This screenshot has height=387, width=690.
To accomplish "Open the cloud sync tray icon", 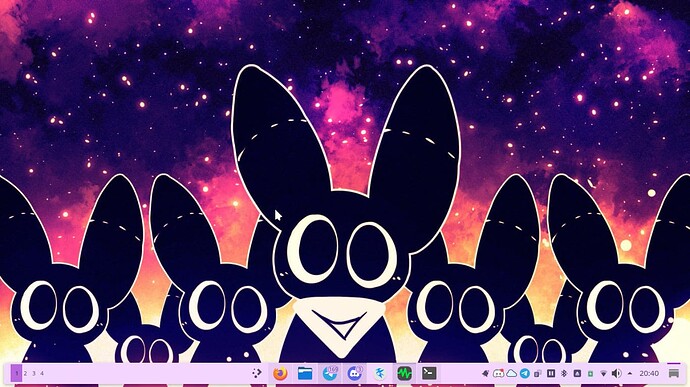I will click(511, 373).
